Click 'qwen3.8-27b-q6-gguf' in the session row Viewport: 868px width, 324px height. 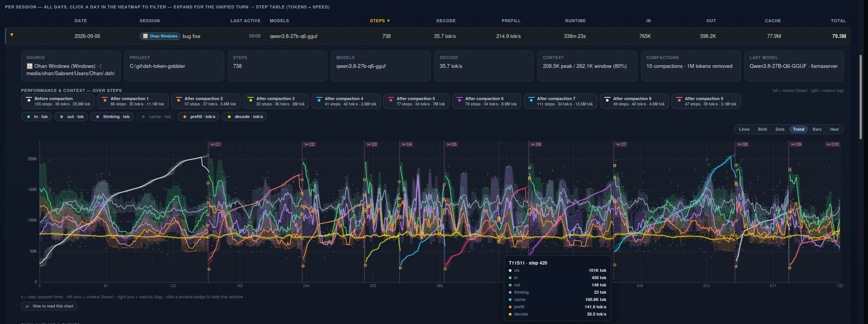294,36
